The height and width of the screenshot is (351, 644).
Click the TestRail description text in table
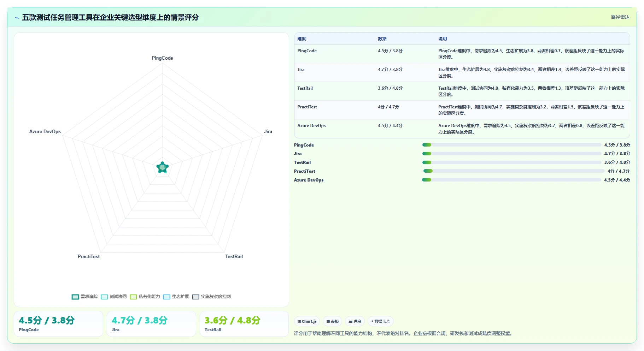tap(532, 91)
